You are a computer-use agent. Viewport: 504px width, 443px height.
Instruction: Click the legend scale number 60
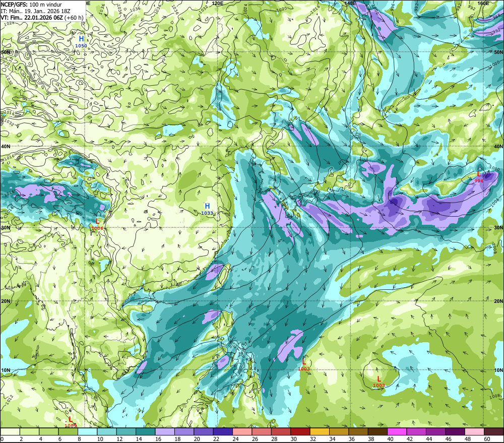click(x=487, y=439)
